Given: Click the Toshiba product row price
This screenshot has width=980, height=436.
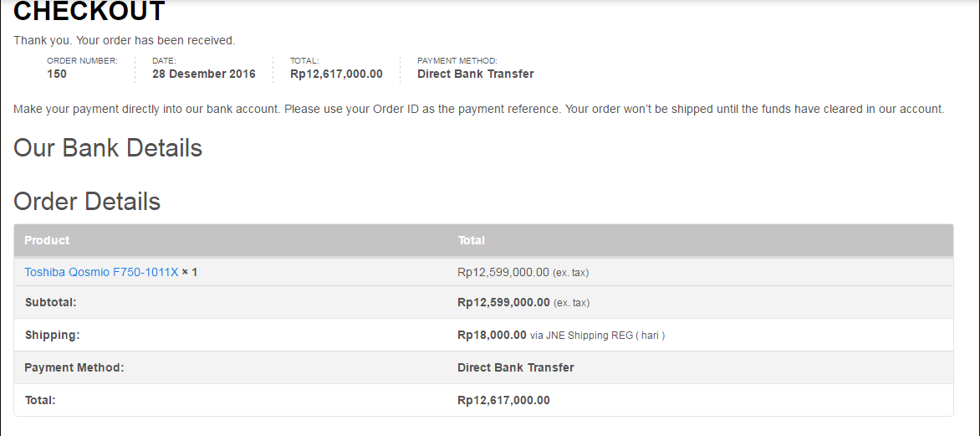Looking at the screenshot, I should (503, 272).
